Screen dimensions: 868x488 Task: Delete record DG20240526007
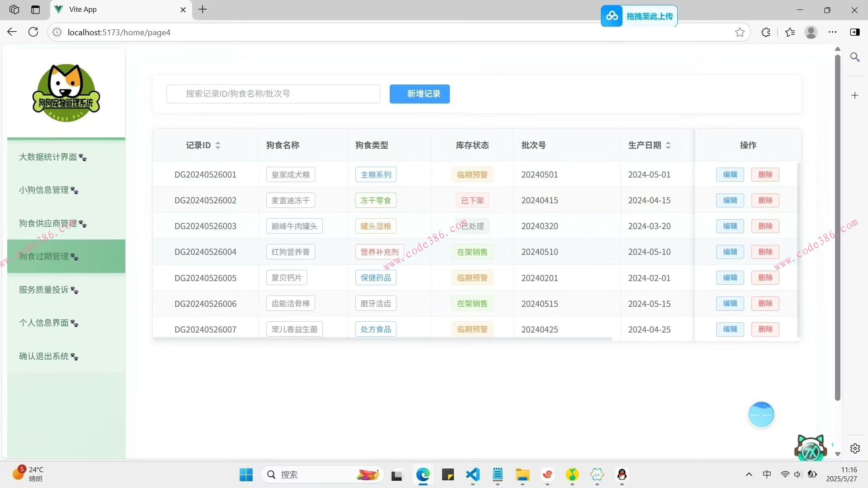pos(765,329)
